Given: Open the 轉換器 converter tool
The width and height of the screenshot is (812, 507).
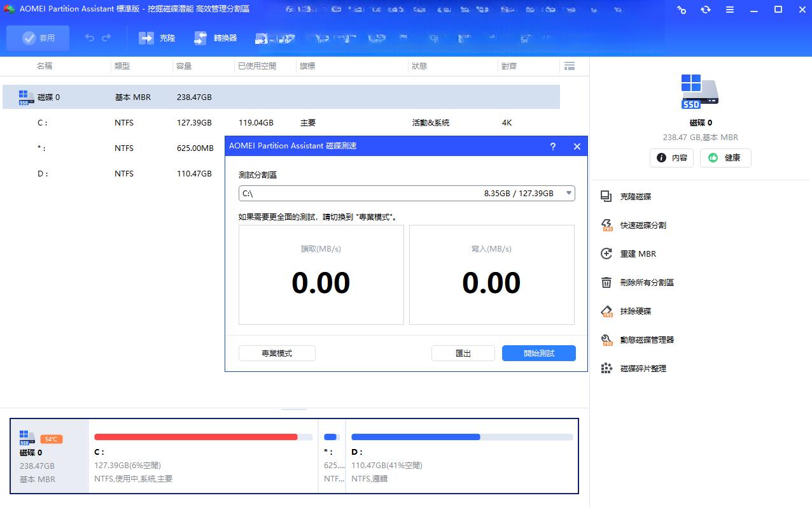Looking at the screenshot, I should (x=215, y=38).
